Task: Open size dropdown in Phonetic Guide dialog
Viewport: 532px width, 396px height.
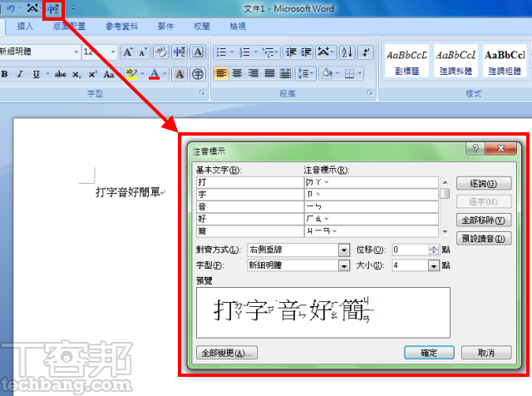Action: point(434,265)
